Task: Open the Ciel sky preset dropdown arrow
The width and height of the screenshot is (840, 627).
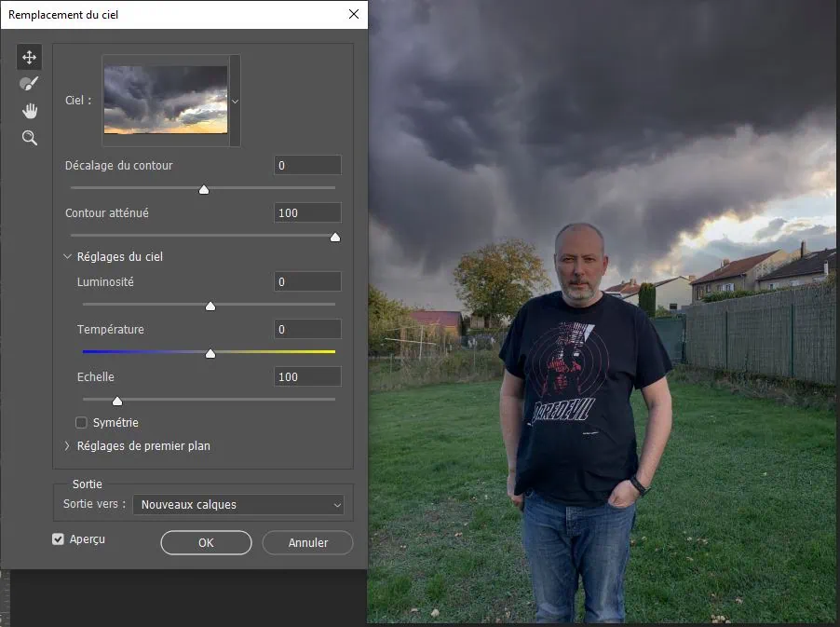Action: coord(235,101)
